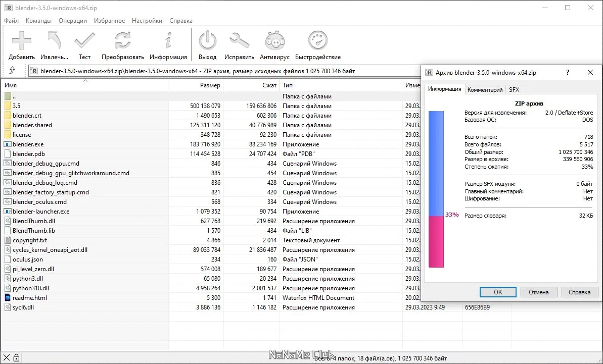Select the blender.crt folder icon

pos(7,116)
